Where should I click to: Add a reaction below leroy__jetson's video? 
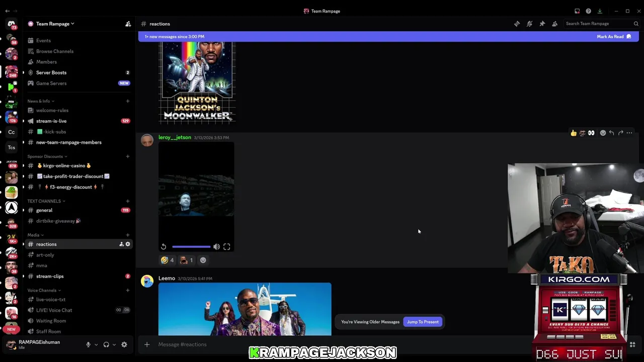203,260
